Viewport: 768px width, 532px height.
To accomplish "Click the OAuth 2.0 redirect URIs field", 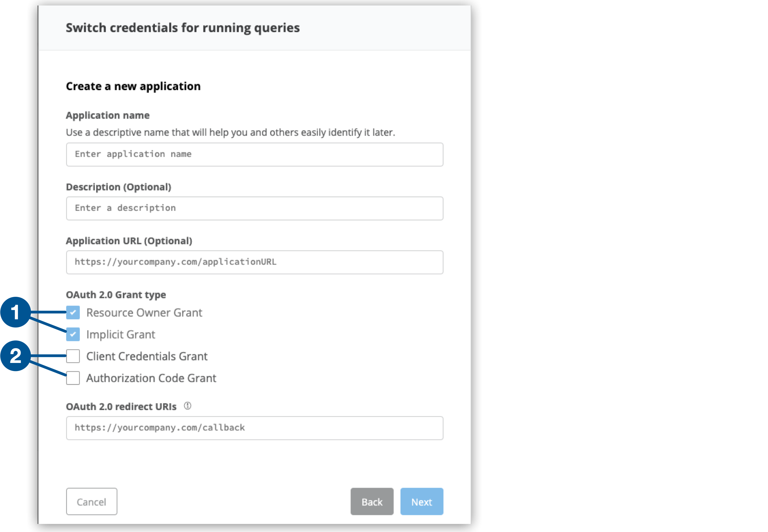I will click(254, 428).
